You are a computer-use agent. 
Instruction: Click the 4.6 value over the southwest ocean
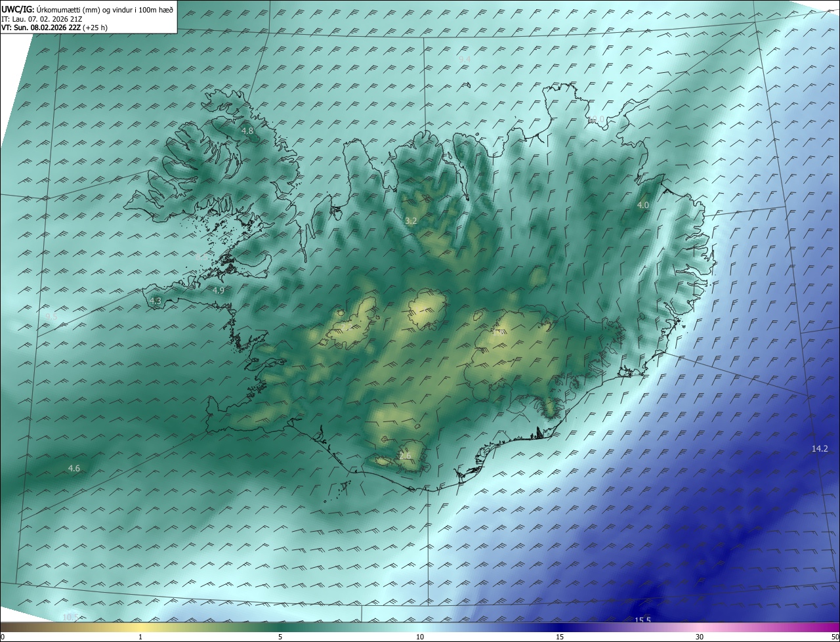click(74, 469)
